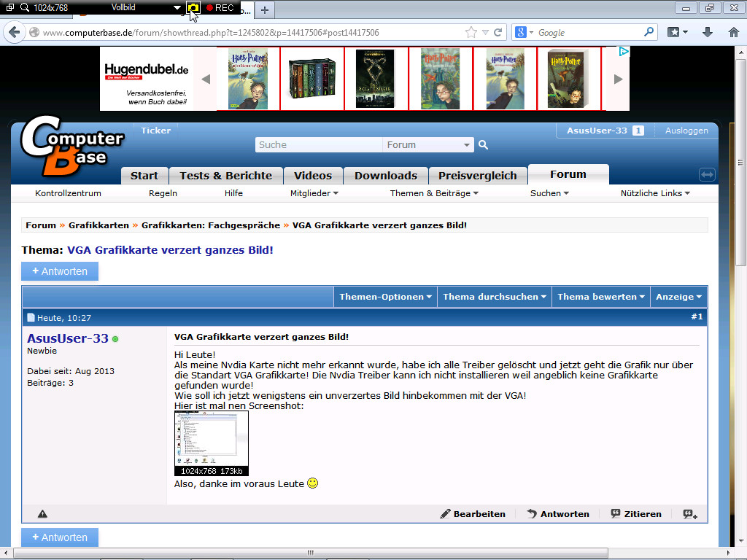
Task: Click Grafikkarten: Fachgespräche breadcrumb
Action: click(211, 225)
